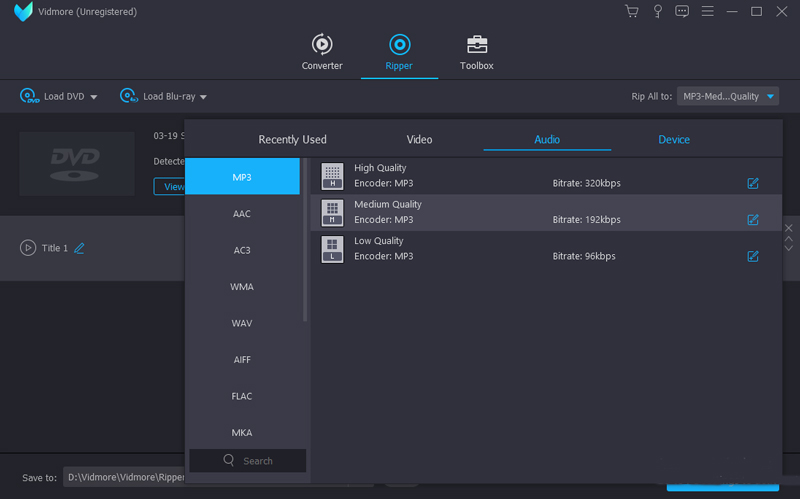Select the DVD disc thumbnail

pyautogui.click(x=77, y=163)
